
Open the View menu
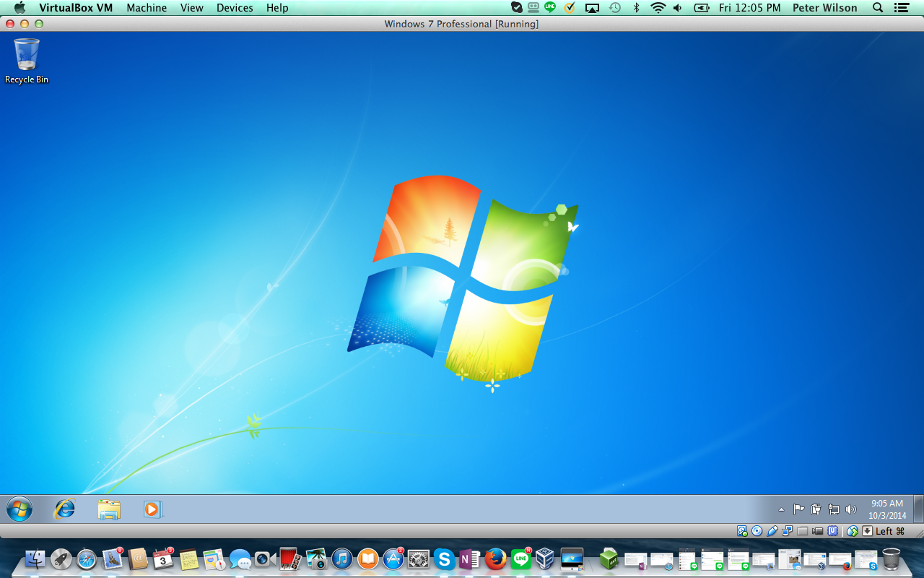pyautogui.click(x=192, y=8)
